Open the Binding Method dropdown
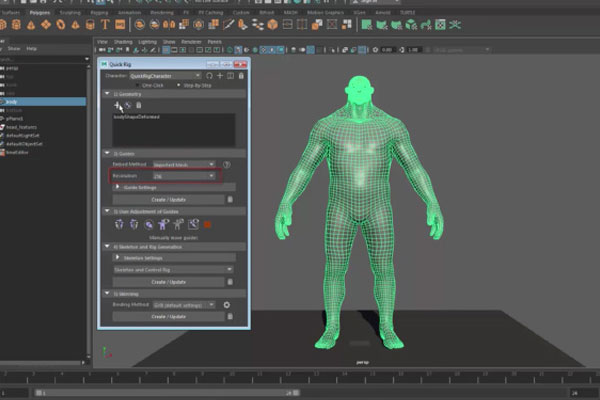 tap(182, 304)
